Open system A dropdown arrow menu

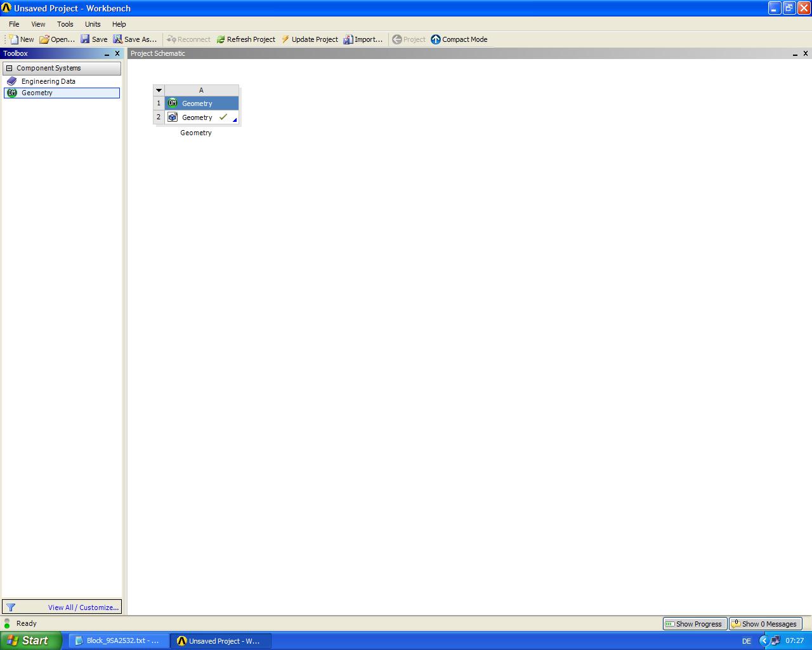[x=159, y=90]
